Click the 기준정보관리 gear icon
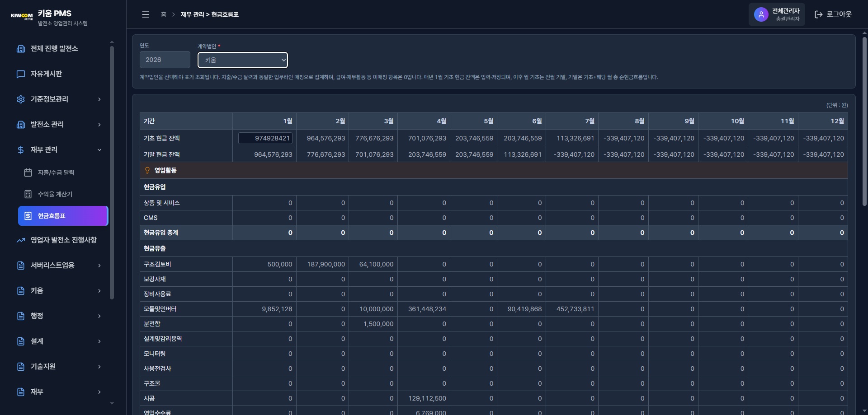The image size is (868, 415). coord(21,99)
